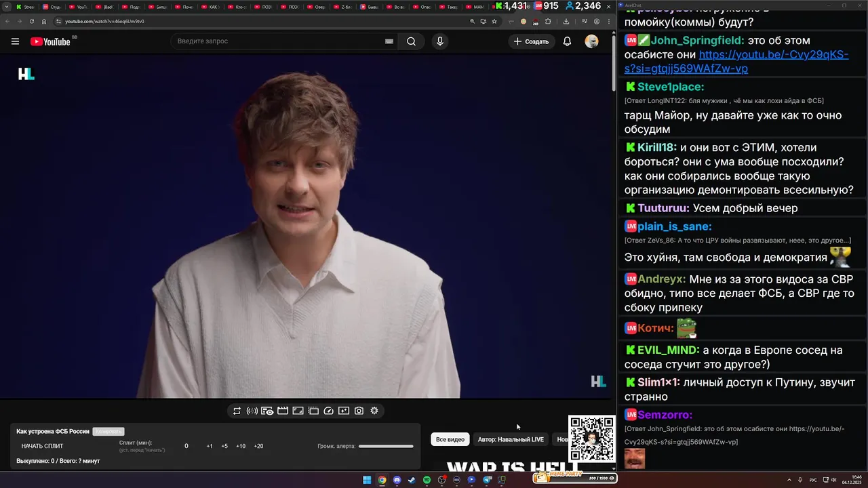Click the eye-over-screen icon in the video toolbar
The image size is (868, 488).
(267, 411)
